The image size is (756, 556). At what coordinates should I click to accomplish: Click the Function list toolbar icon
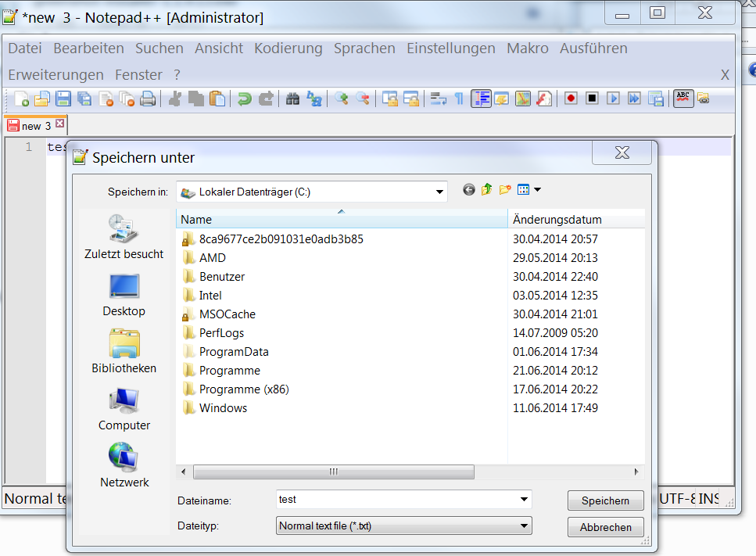point(544,99)
